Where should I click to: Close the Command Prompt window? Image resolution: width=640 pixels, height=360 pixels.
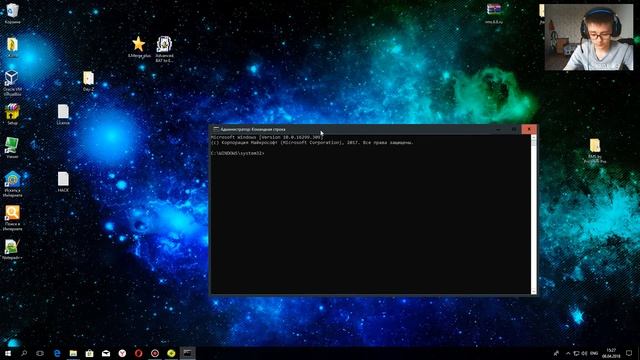pyautogui.click(x=529, y=129)
